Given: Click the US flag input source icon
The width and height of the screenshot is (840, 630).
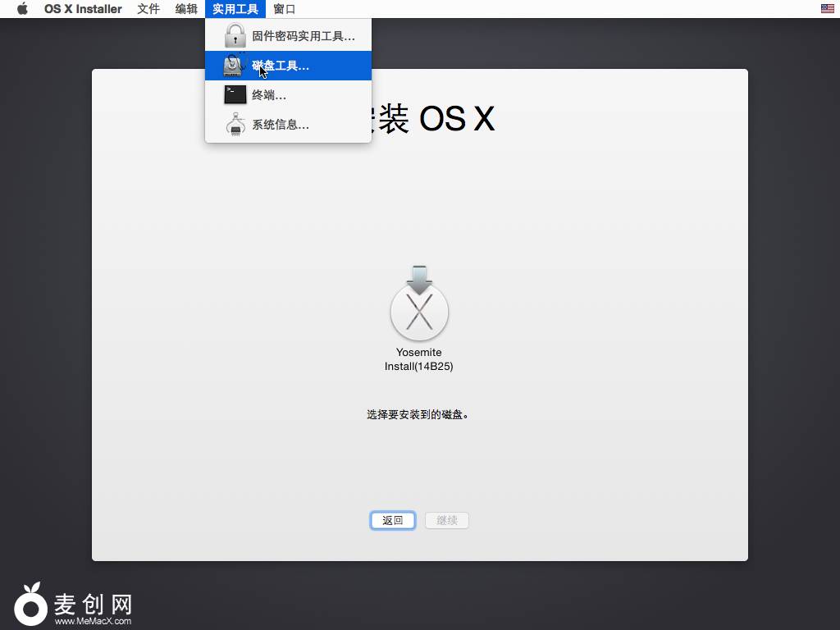Looking at the screenshot, I should pyautogui.click(x=827, y=9).
